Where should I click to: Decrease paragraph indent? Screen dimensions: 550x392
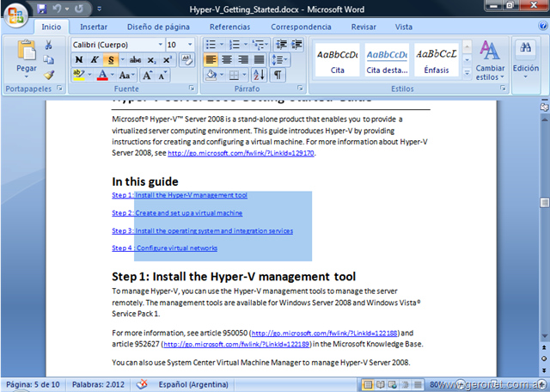[x=281, y=45]
